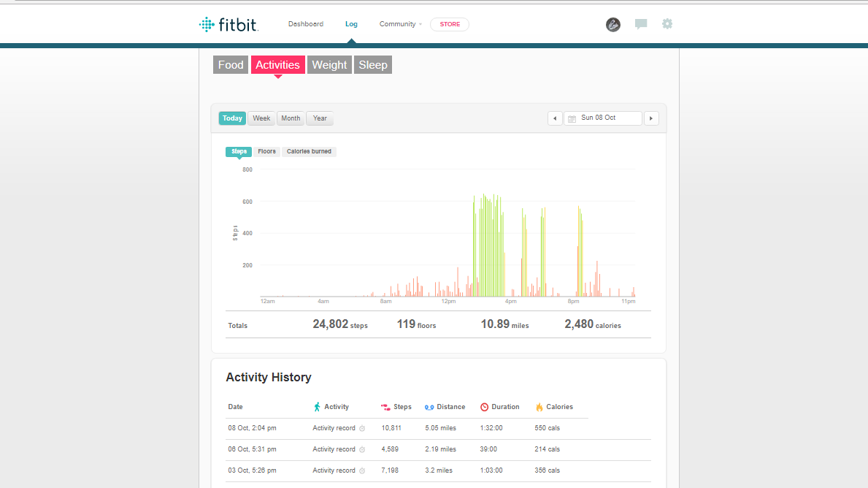This screenshot has width=868, height=488.
Task: Open the messages speech bubble icon
Action: coord(641,24)
